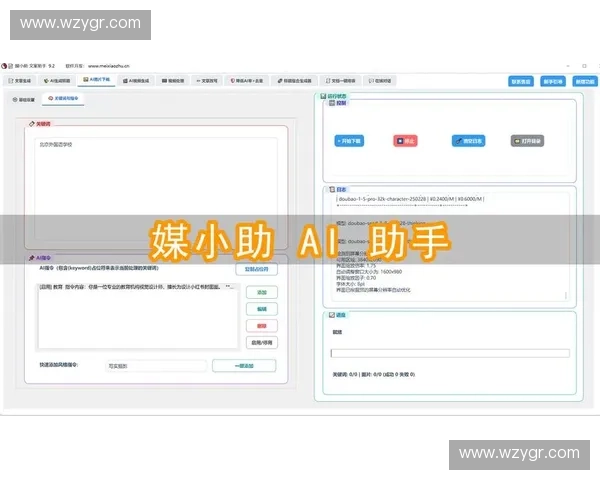Click the log panel's vertical scrollbar
The height and width of the screenshot is (480, 600).
566,295
